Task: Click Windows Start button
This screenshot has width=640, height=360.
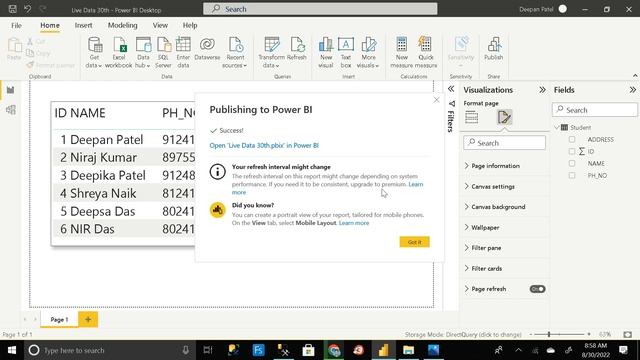Action: [12, 350]
